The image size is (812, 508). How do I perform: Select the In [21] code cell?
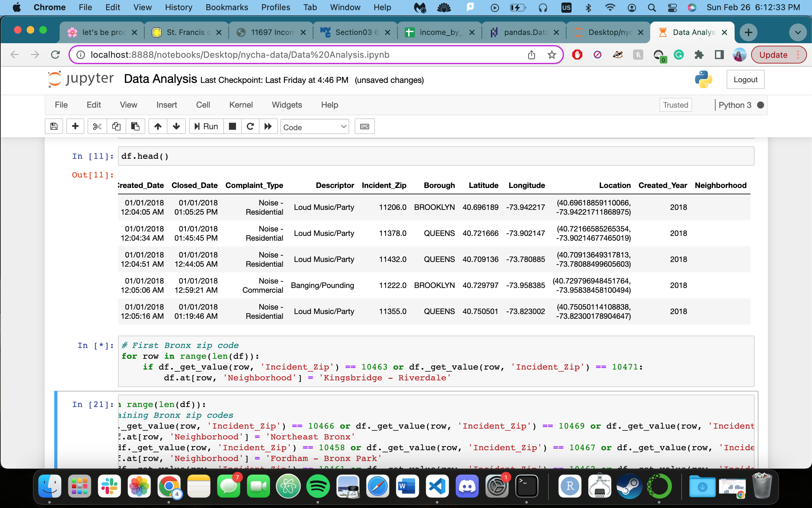point(436,431)
